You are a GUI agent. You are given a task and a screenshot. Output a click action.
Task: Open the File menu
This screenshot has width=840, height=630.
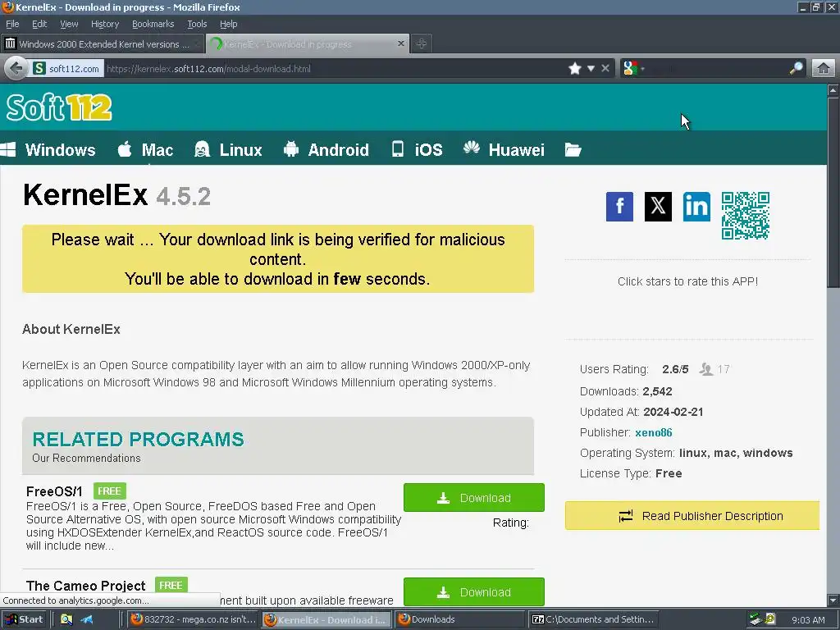coord(12,24)
